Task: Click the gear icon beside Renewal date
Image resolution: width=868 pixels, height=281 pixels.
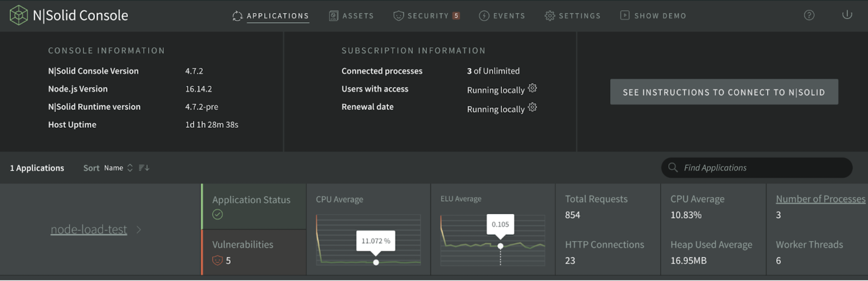Action: [x=533, y=107]
